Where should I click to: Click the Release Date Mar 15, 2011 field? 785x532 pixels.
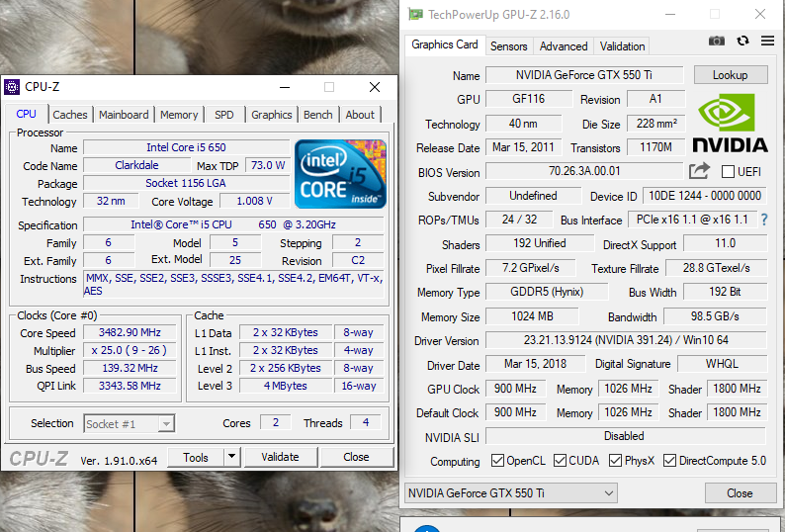[524, 146]
